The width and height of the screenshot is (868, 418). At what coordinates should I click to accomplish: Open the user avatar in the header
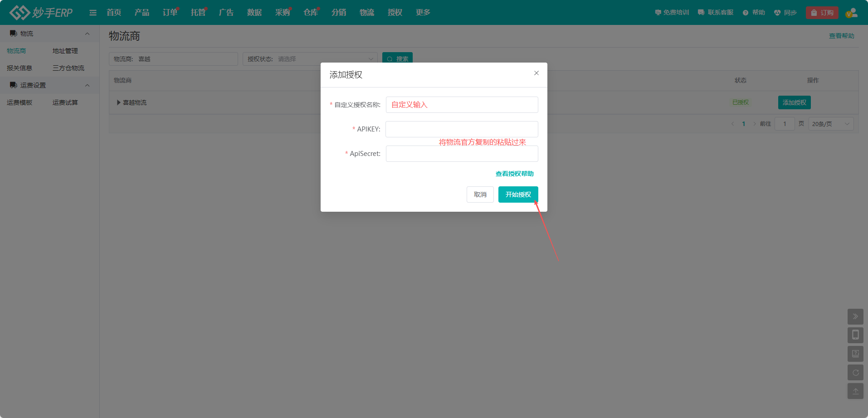[x=851, y=13]
